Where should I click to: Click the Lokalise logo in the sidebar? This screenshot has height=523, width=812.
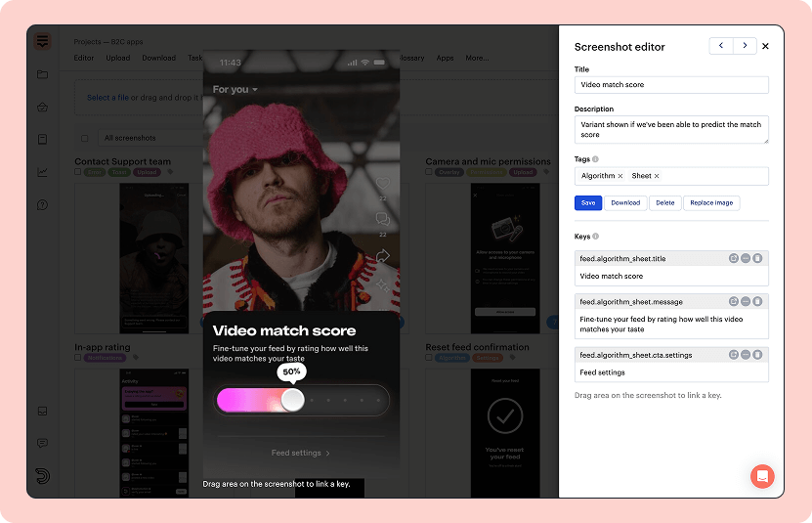pyautogui.click(x=42, y=41)
